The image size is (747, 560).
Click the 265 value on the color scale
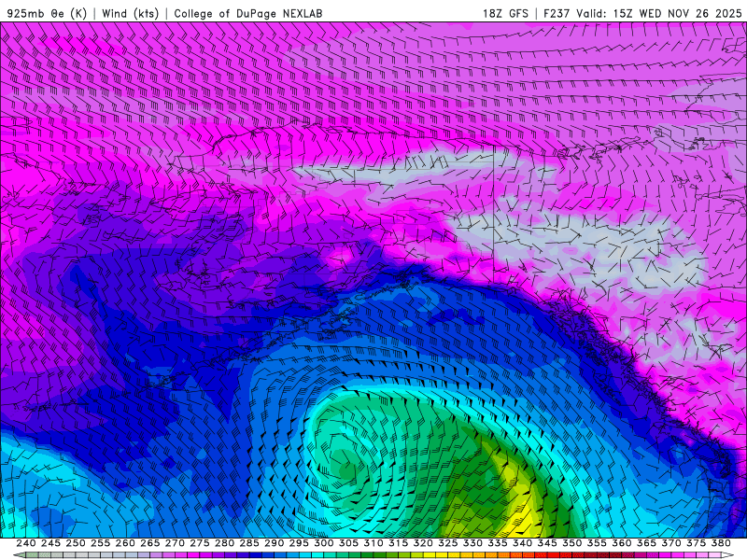click(x=149, y=543)
